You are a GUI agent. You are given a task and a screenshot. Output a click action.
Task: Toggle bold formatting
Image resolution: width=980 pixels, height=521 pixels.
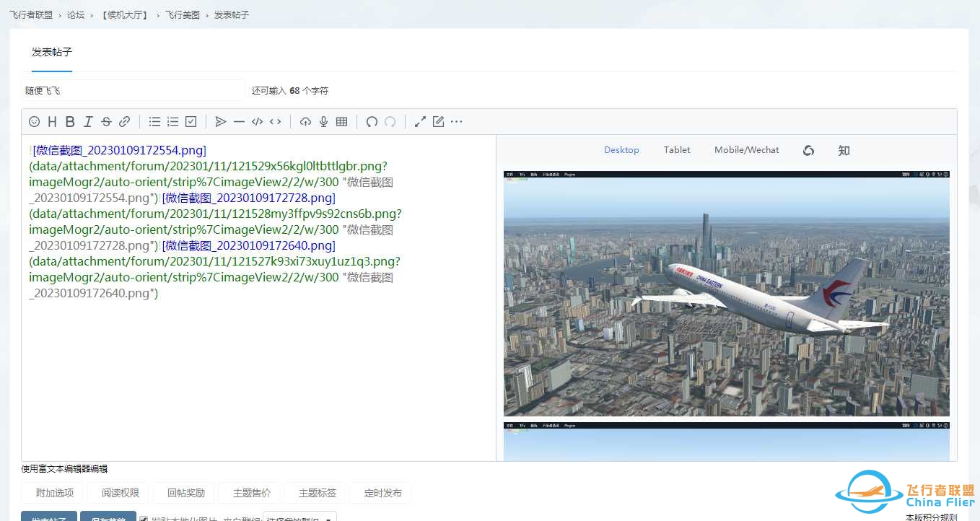tap(70, 121)
